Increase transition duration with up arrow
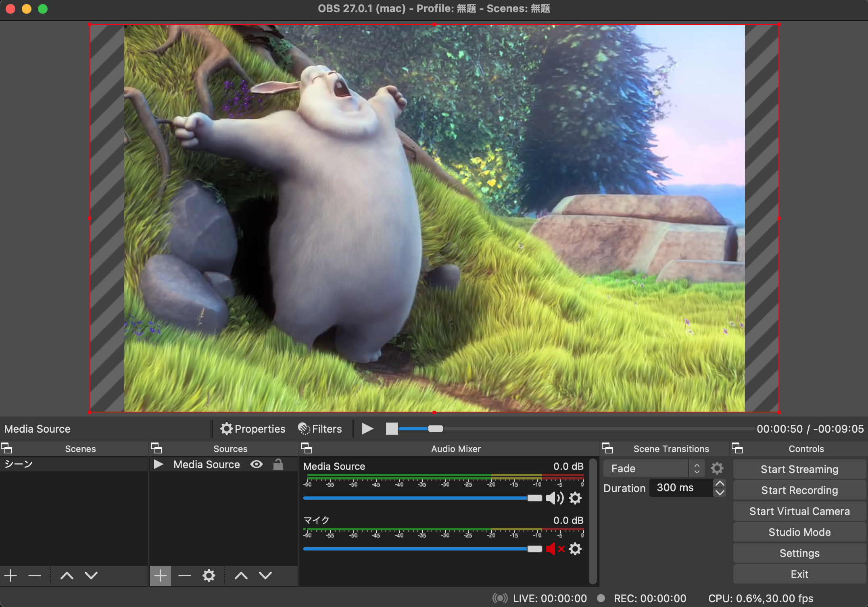This screenshot has width=868, height=607. pos(720,484)
